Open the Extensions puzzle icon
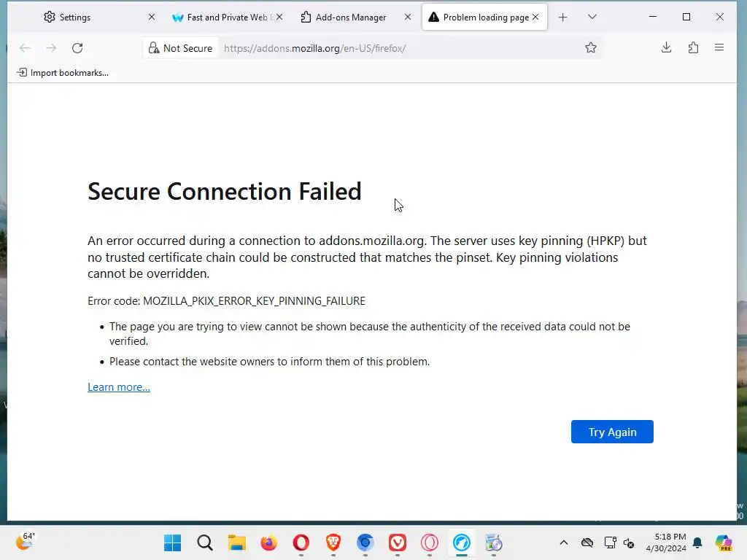Screen dimensions: 747x560 pos(693,48)
